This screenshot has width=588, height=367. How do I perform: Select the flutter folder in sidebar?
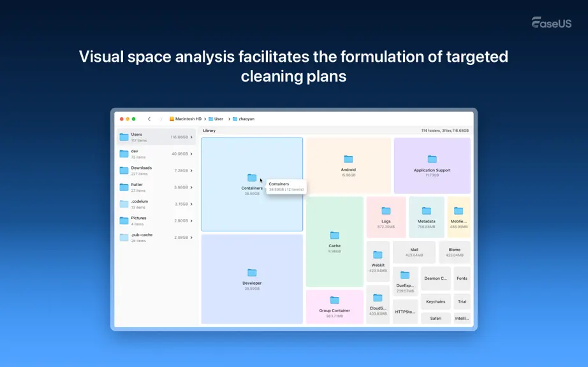coord(156,187)
